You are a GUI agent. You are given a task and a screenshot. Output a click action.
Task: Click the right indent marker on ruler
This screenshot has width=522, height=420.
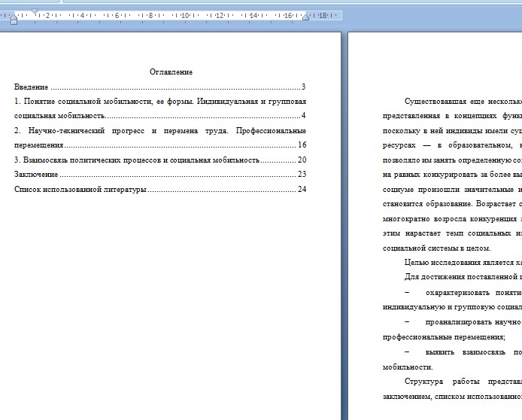[x=305, y=17]
